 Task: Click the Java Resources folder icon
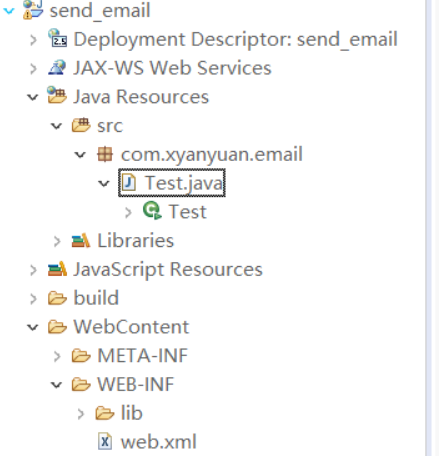click(57, 95)
